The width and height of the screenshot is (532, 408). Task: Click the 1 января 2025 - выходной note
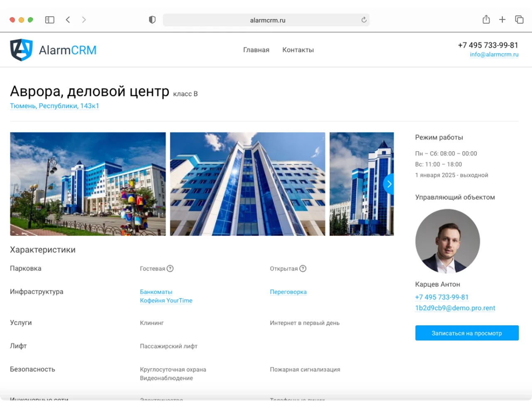452,175
